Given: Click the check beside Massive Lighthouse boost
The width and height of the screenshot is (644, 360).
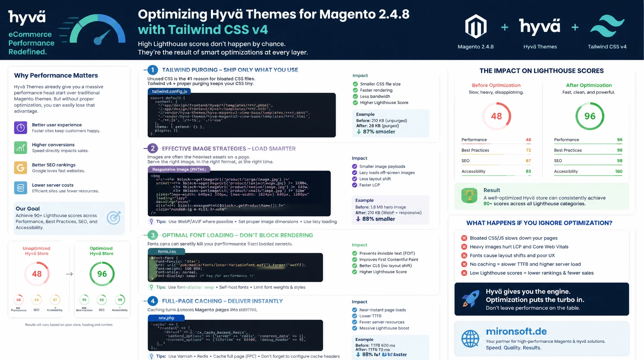Looking at the screenshot, I should [x=355, y=328].
